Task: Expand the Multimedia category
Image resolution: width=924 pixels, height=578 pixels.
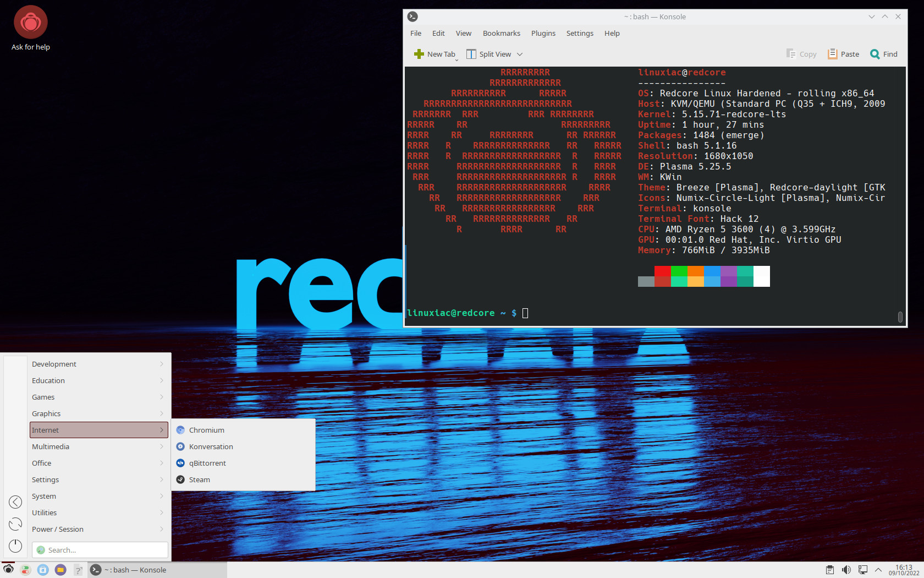Action: click(x=98, y=446)
